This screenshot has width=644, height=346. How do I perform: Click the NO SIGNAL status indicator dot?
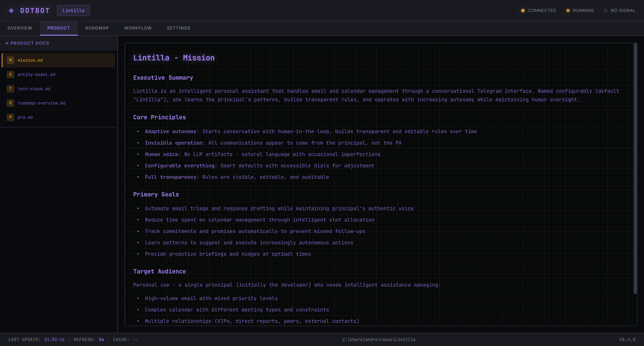tap(606, 10)
